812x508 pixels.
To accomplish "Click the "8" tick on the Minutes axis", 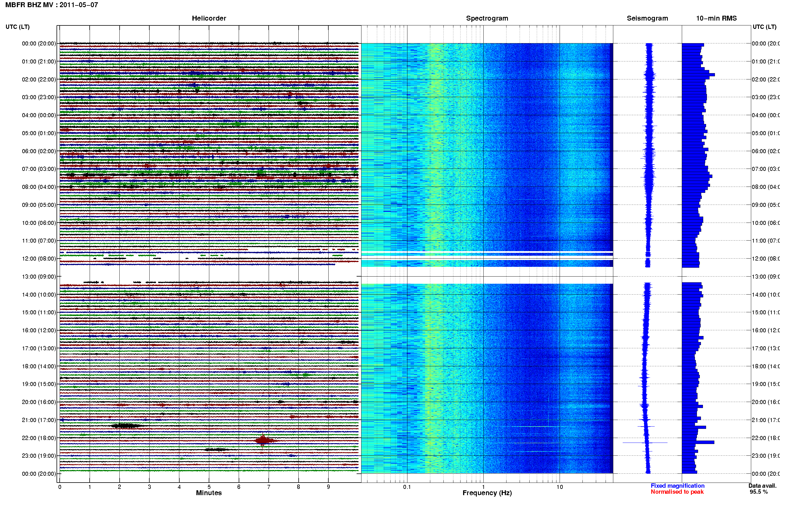I will 298,487.
